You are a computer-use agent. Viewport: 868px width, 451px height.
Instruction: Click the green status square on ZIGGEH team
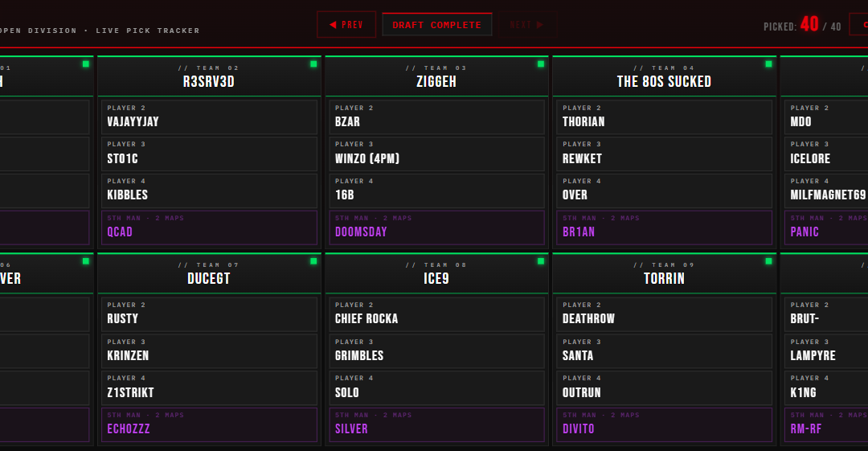(541, 64)
